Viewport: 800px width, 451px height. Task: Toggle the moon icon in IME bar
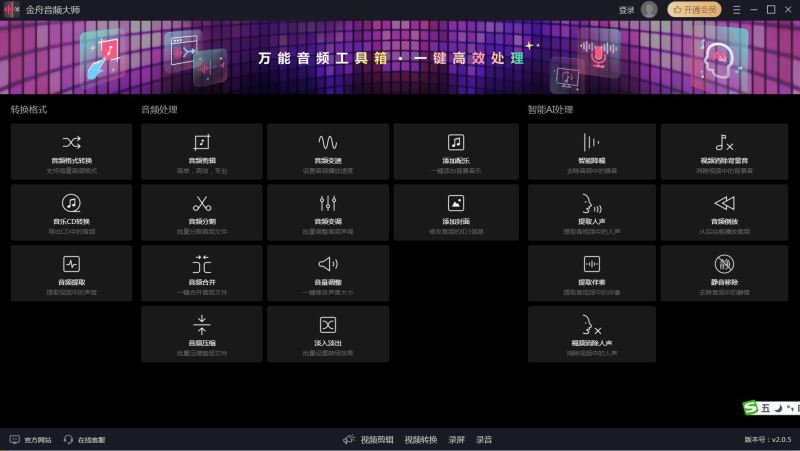779,408
